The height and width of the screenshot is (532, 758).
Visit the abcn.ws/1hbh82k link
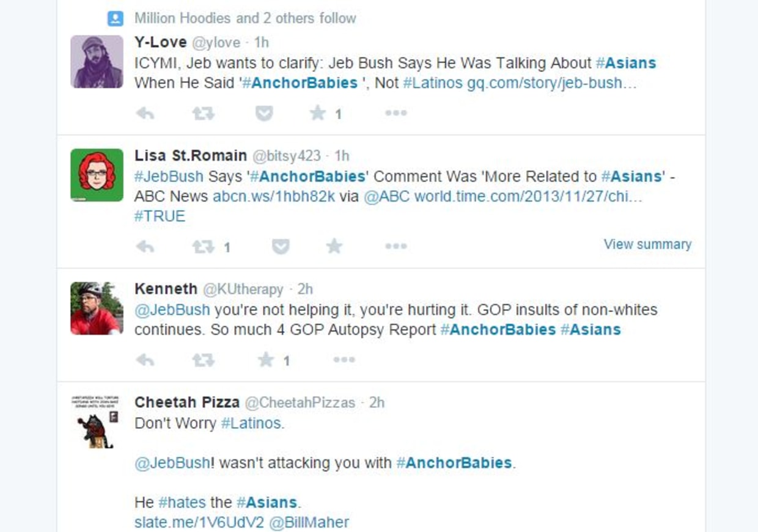(x=274, y=197)
